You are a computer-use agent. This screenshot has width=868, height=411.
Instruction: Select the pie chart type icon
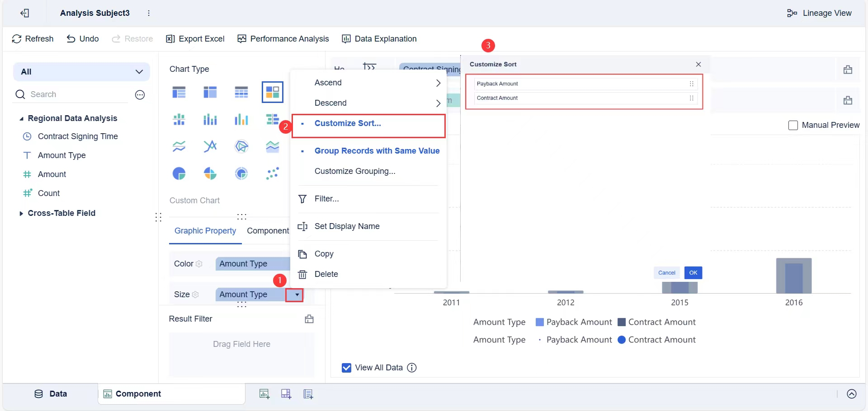point(179,173)
